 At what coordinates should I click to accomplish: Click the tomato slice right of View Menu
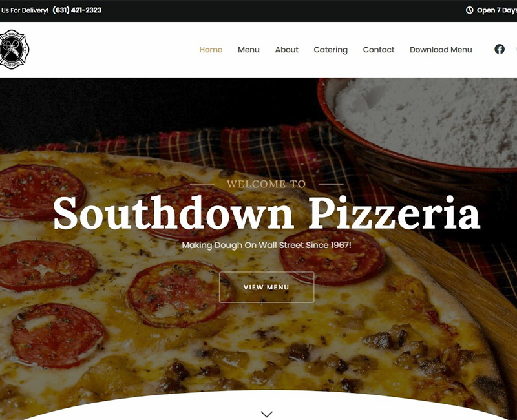332,257
